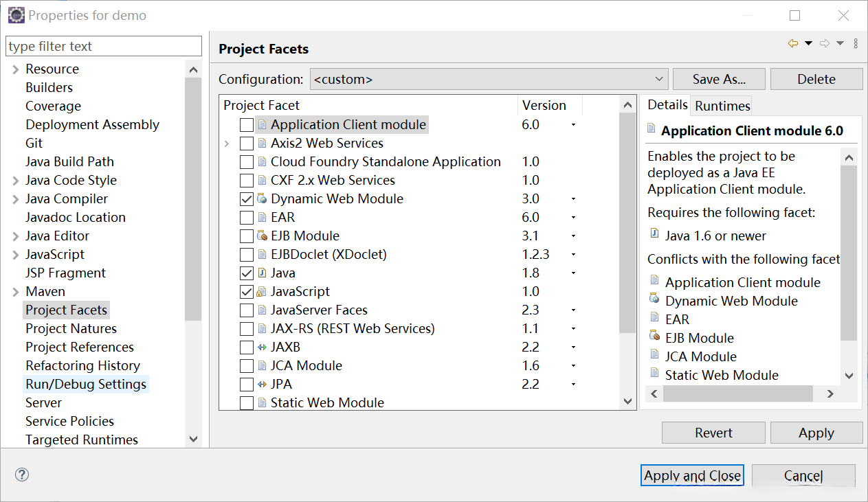The height and width of the screenshot is (502, 868).
Task: Click the back navigation arrow icon
Action: 793,43
